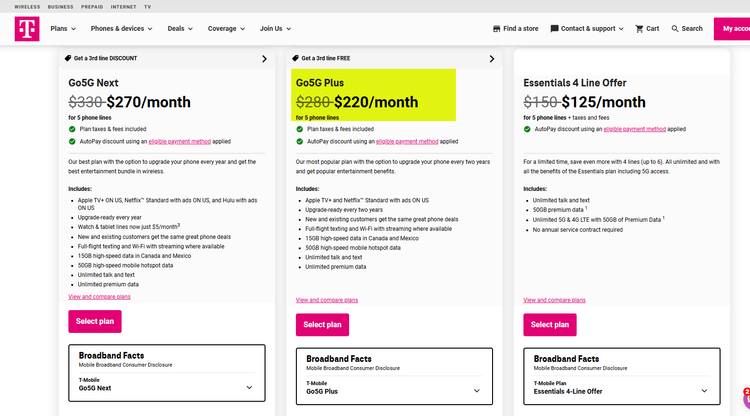Open the 3rd line FREE arrow
Viewport: 750px width, 416px height.
pyautogui.click(x=492, y=59)
